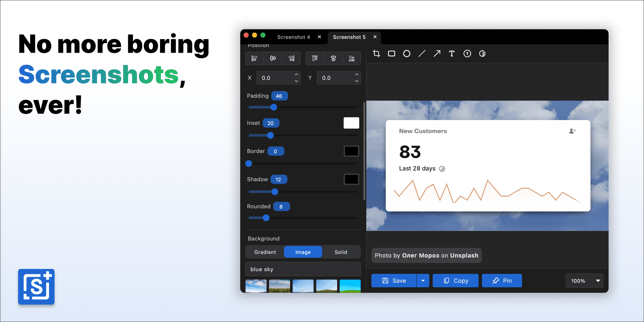Center the screenshot horizontally
This screenshot has height=322, width=644.
click(x=273, y=58)
